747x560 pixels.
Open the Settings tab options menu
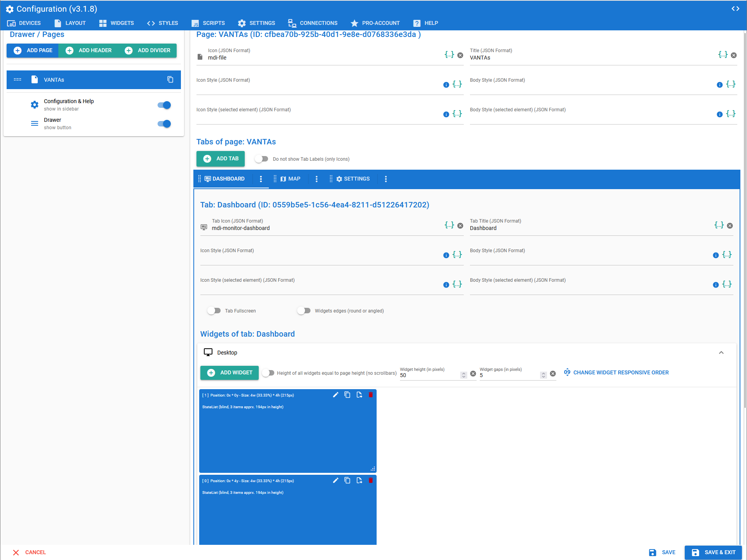(x=386, y=179)
